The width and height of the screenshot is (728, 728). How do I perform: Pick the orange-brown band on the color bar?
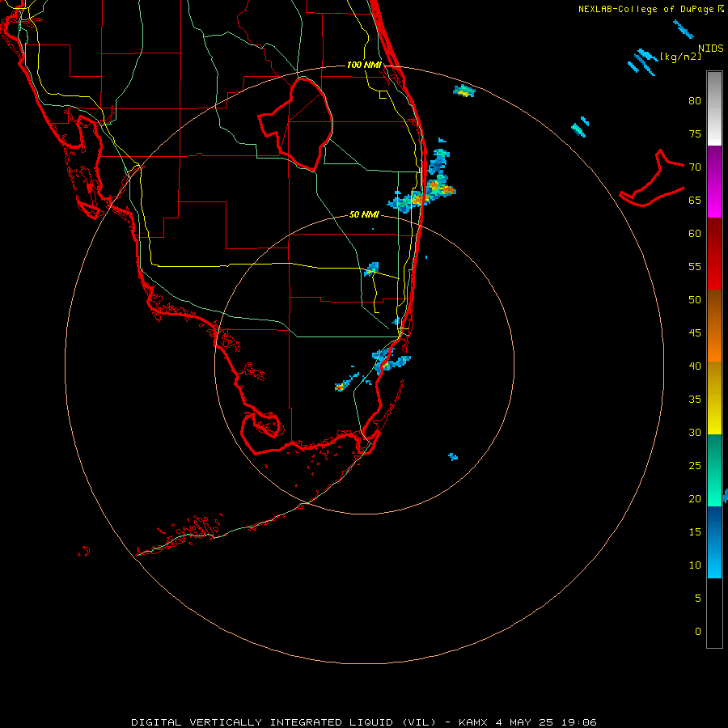714,325
